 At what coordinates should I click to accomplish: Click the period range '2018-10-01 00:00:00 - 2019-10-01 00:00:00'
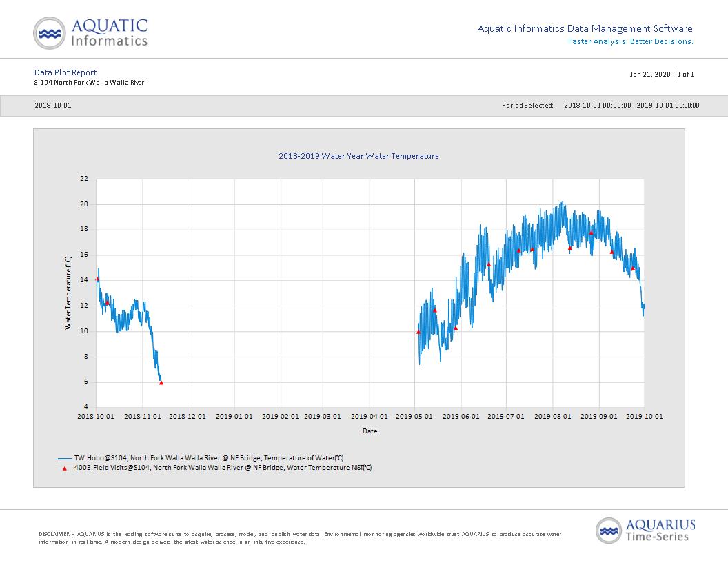(x=631, y=106)
